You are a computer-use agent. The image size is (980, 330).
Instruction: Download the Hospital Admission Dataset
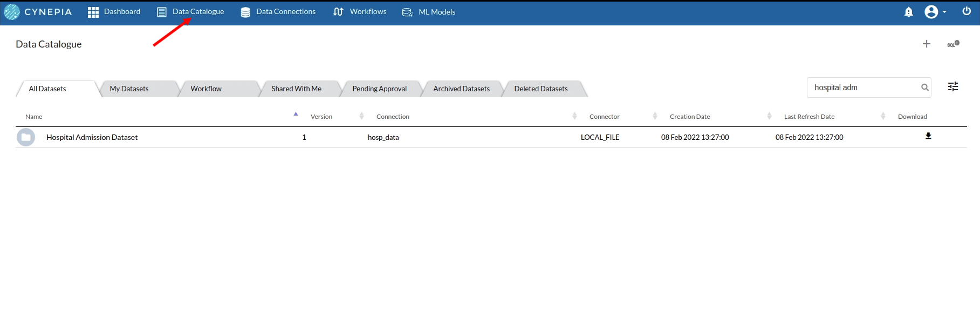tap(928, 136)
